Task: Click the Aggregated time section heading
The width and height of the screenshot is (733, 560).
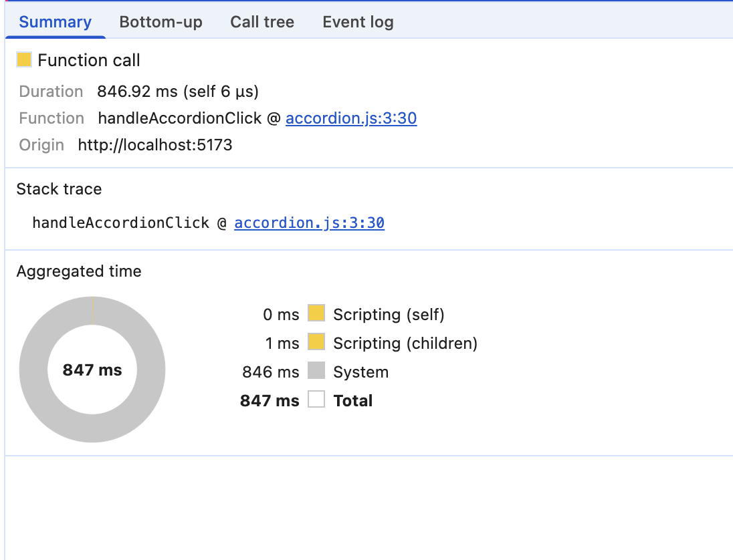Action: coord(79,271)
